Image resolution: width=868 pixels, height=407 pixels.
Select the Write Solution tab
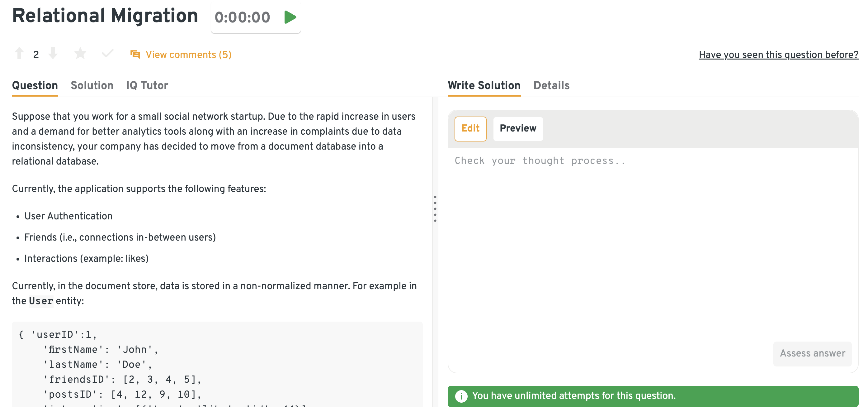pyautogui.click(x=484, y=85)
